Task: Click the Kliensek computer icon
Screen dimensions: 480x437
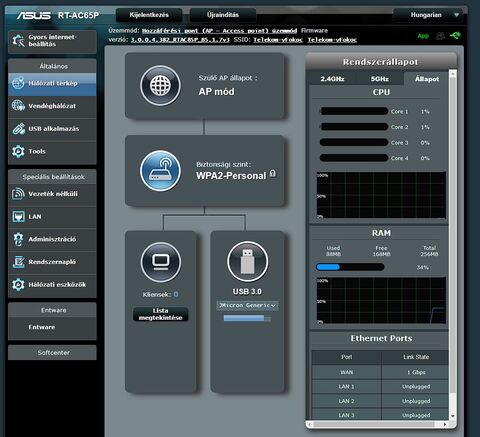Action: (161, 262)
